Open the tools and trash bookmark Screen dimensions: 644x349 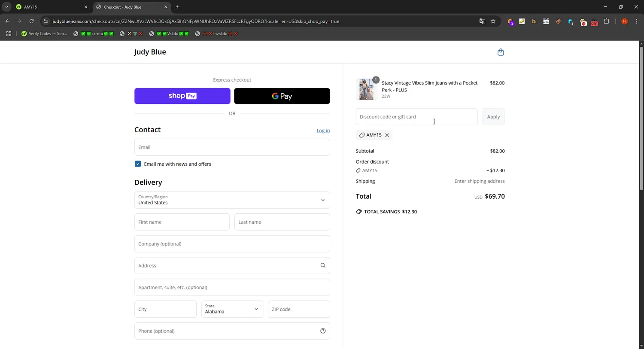pos(131,33)
